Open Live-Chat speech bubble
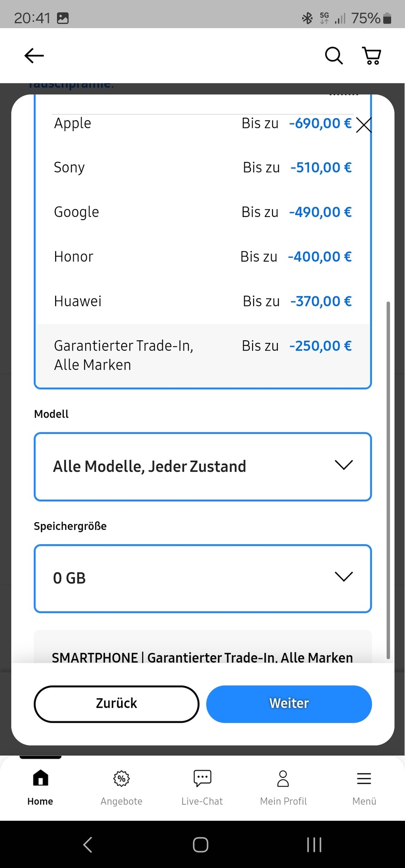 click(x=202, y=778)
